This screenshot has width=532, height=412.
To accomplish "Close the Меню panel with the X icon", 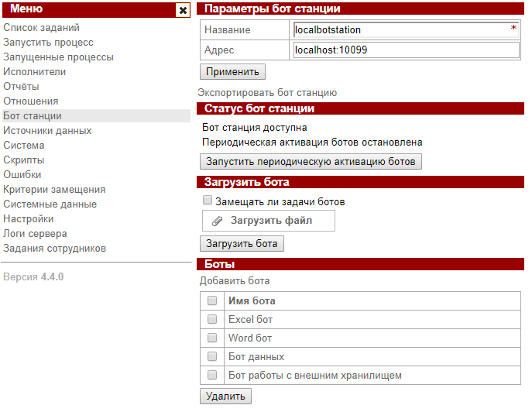I will click(x=183, y=10).
